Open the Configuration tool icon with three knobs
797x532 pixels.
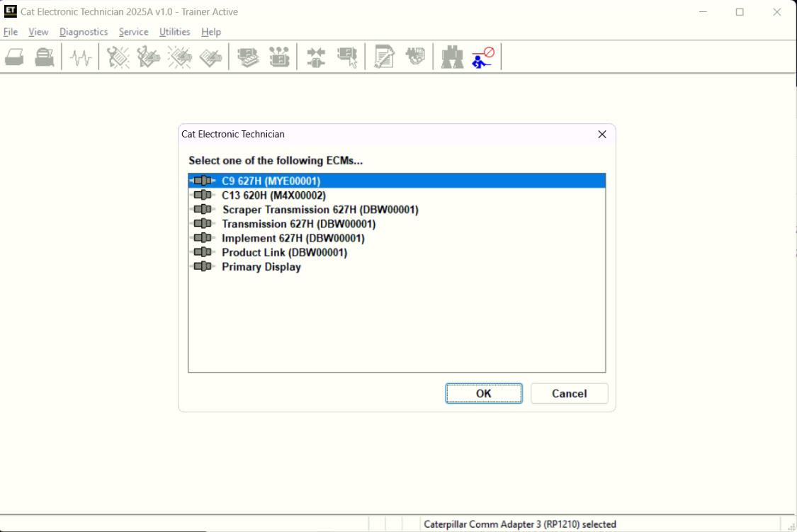(x=279, y=57)
